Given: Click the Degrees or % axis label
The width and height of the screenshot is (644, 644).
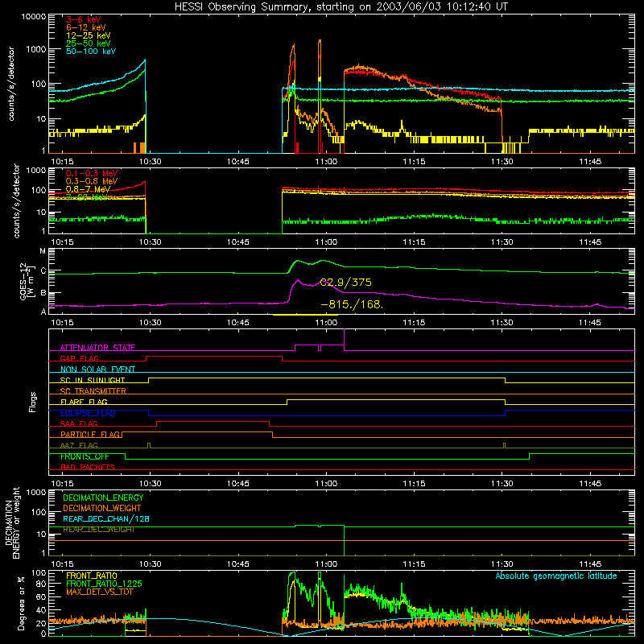Looking at the screenshot, I should (x=21, y=604).
